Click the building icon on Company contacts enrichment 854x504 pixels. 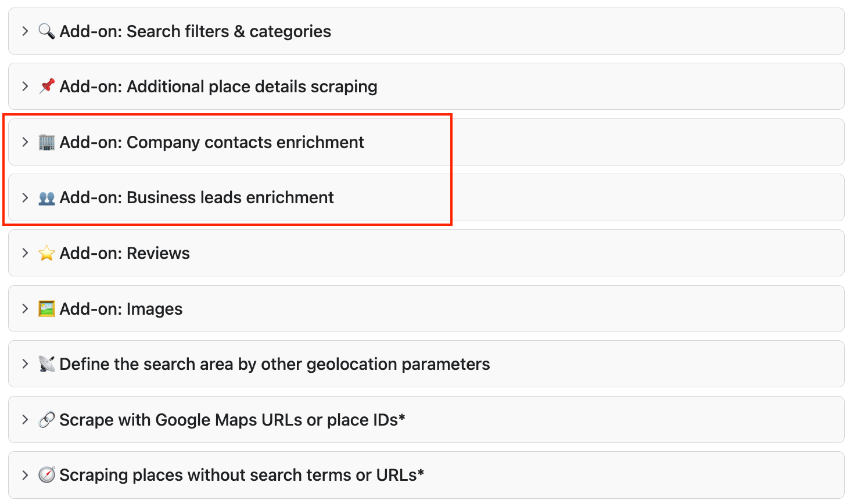pos(46,142)
